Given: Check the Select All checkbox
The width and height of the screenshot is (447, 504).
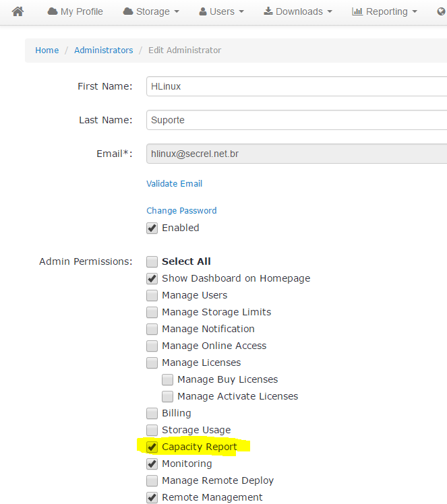Looking at the screenshot, I should point(152,261).
